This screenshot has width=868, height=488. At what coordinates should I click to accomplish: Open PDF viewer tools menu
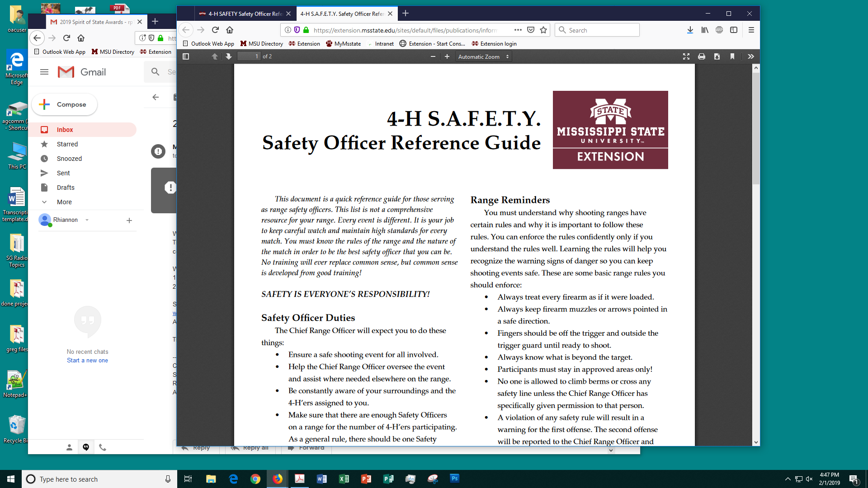751,56
